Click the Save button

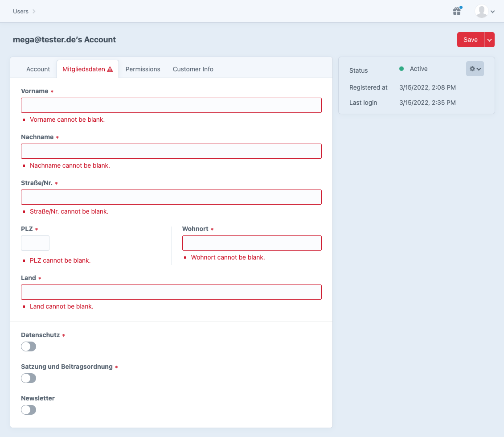(x=470, y=39)
